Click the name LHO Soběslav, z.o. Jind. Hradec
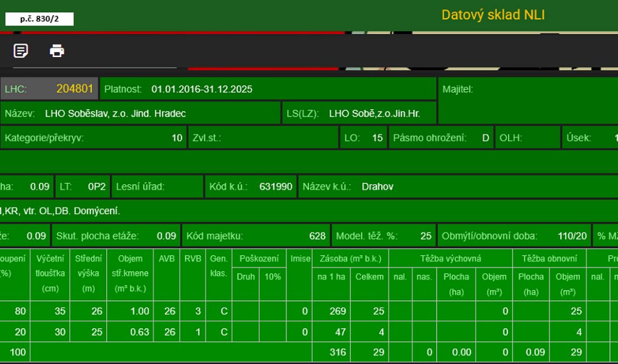Image resolution: width=618 pixels, height=364 pixels. pos(115,113)
